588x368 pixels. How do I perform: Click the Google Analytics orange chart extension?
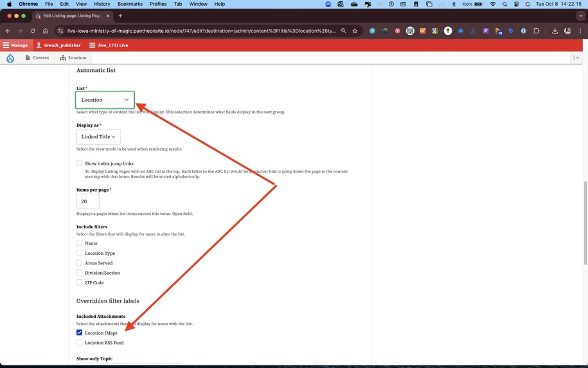[x=423, y=31]
